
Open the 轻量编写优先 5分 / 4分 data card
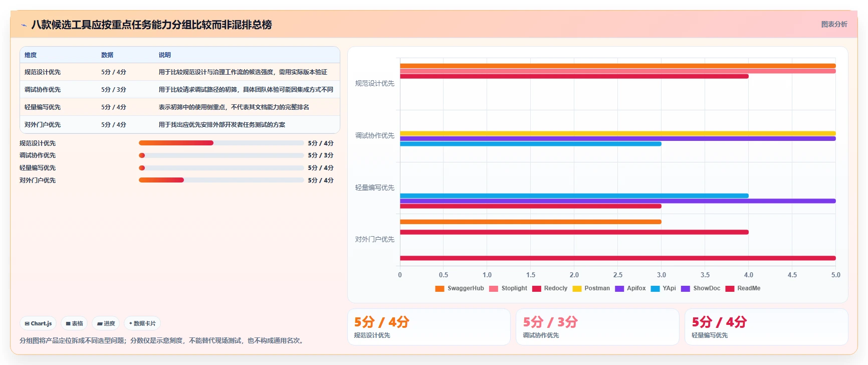(x=766, y=327)
